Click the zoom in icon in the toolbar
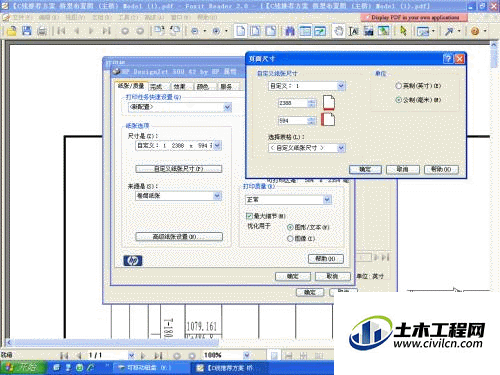This screenshot has height=375, width=500. coord(216,31)
